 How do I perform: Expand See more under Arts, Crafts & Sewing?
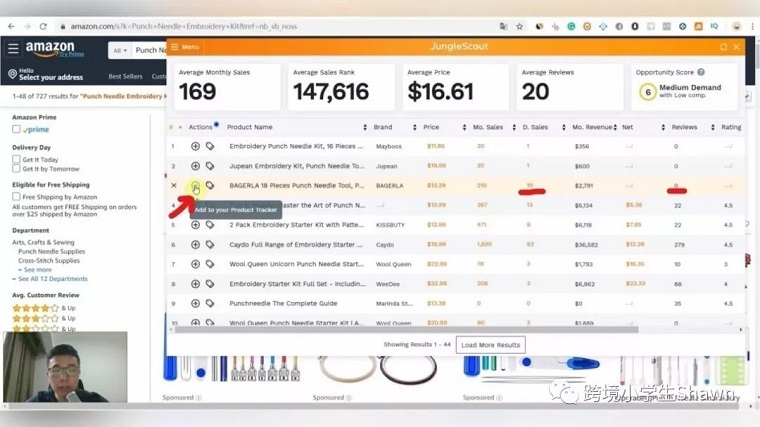point(35,269)
